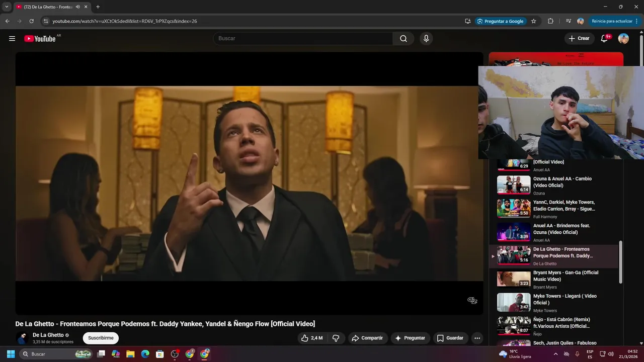644x362 pixels.
Task: Open Windows Start menu
Action: click(11, 354)
